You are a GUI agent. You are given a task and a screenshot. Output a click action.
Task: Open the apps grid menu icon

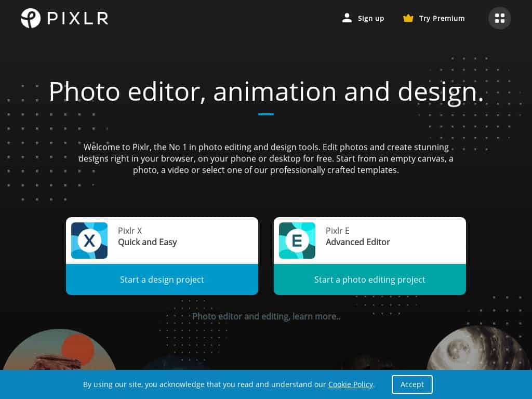(499, 18)
